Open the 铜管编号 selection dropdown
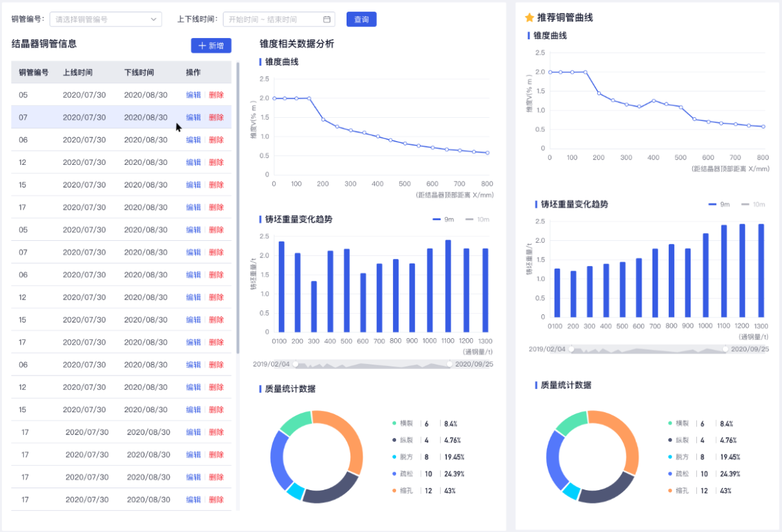The width and height of the screenshot is (782, 532). (106, 19)
